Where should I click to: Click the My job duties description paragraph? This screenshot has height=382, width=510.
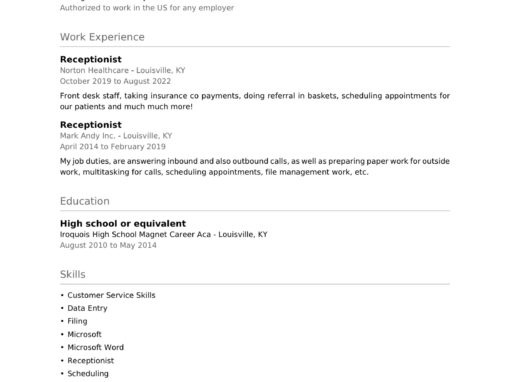click(255, 167)
